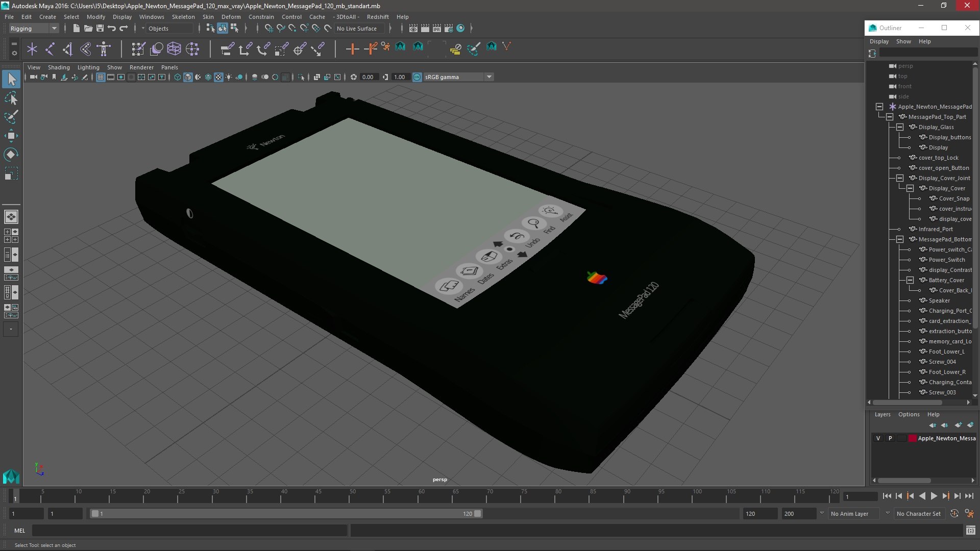Click No Character Set button

(x=918, y=514)
